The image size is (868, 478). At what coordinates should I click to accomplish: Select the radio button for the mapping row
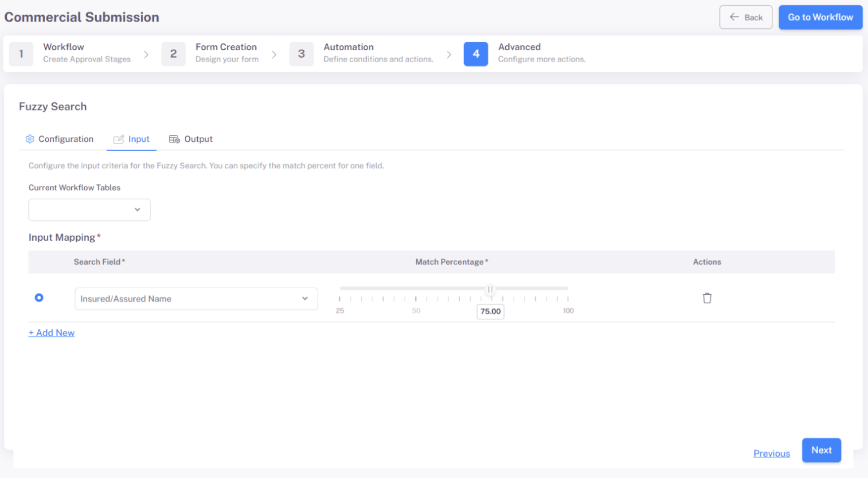coord(39,297)
